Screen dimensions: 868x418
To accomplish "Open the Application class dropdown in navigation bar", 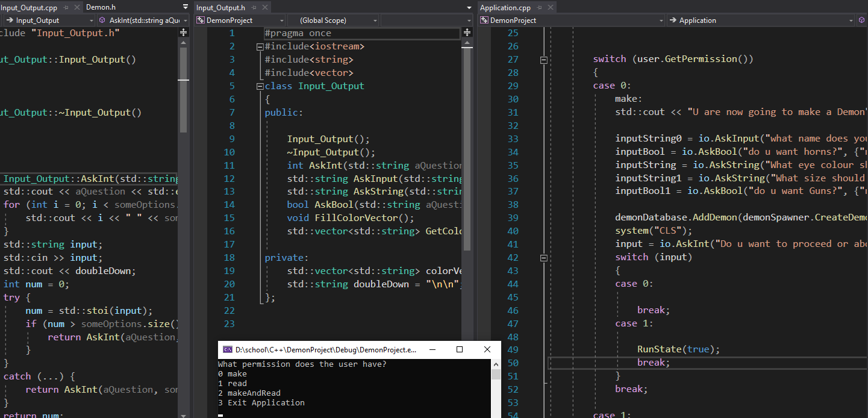I will (761, 20).
